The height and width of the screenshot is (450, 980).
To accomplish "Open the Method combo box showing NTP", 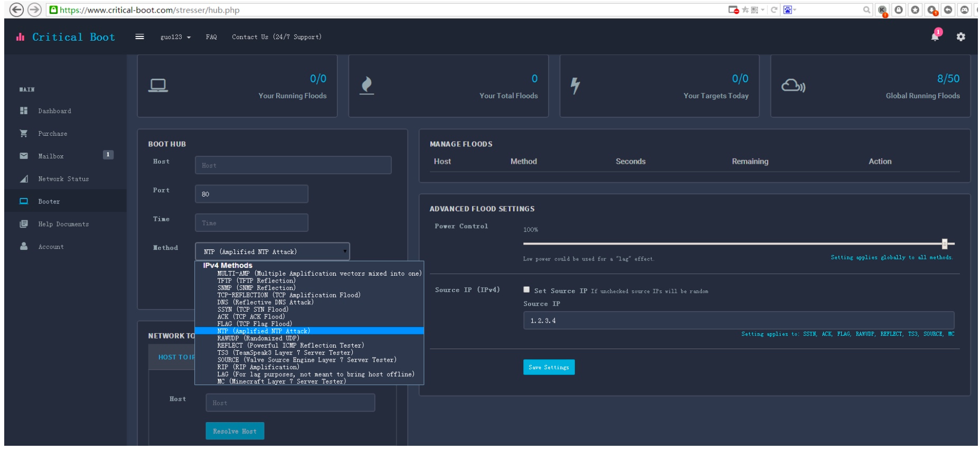I will (272, 251).
